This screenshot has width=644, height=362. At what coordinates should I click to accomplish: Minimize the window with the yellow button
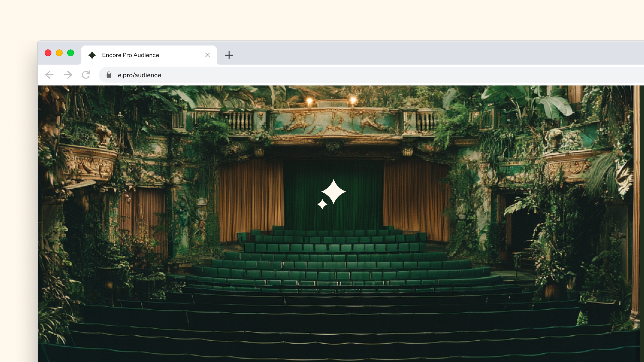59,53
